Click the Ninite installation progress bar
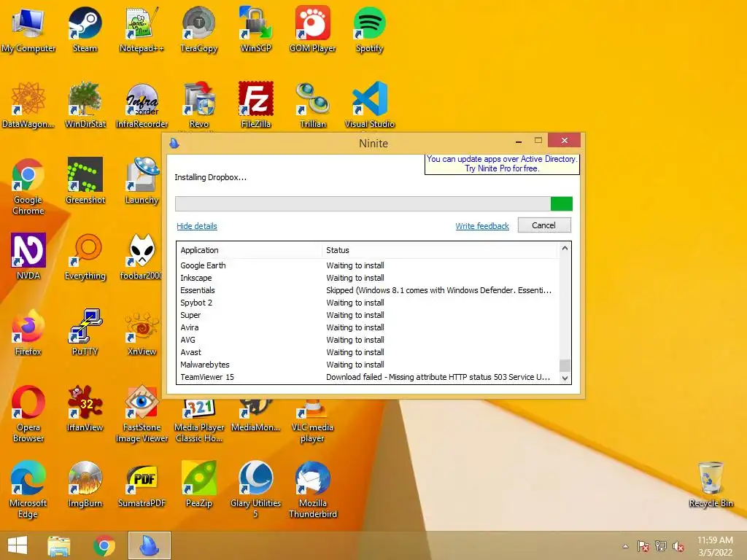 click(373, 204)
